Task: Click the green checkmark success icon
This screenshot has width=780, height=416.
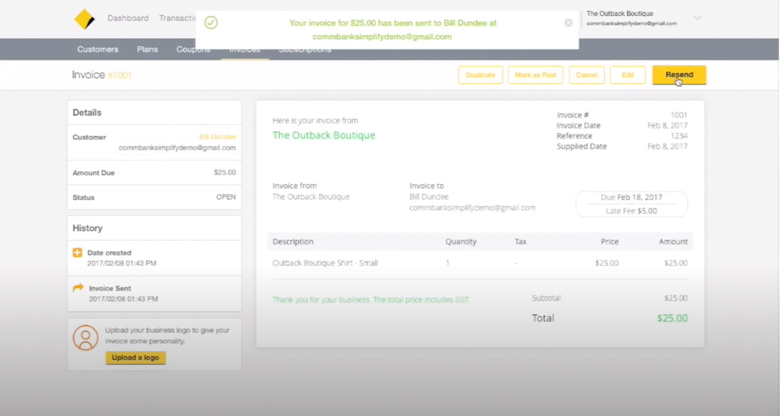Action: click(211, 23)
